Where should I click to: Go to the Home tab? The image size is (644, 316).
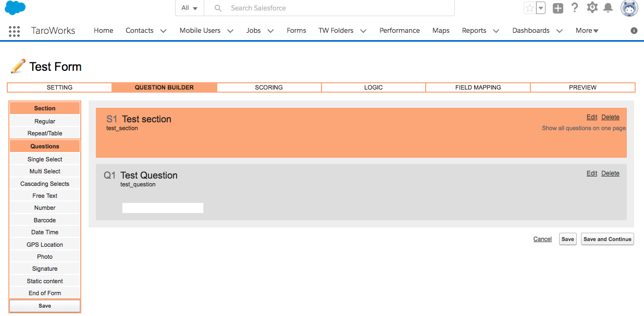(103, 31)
